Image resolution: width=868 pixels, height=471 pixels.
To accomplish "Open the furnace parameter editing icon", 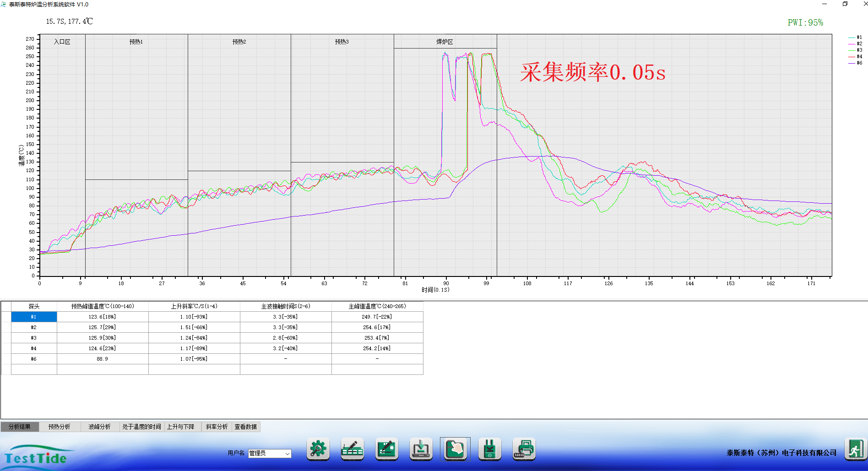I will 352,449.
